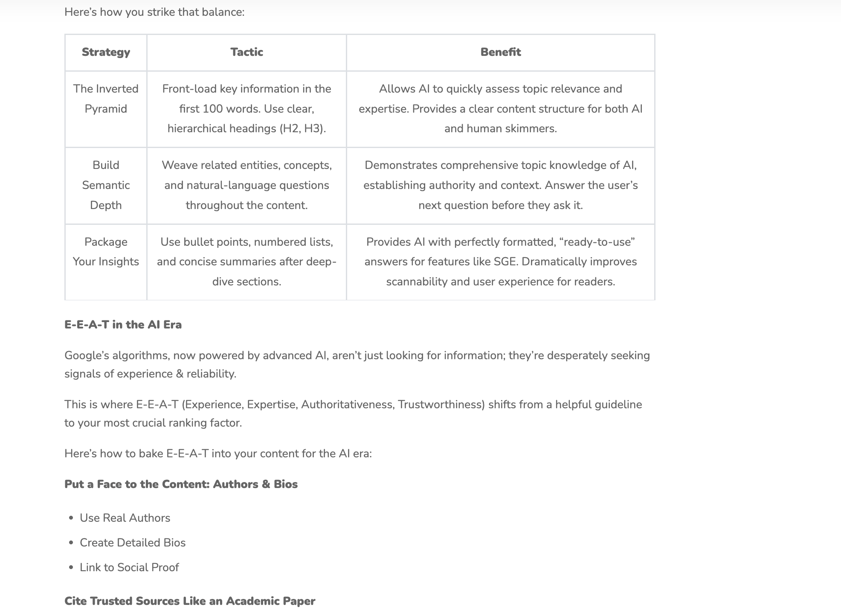Click the Front-load key information tactic cell

click(246, 109)
